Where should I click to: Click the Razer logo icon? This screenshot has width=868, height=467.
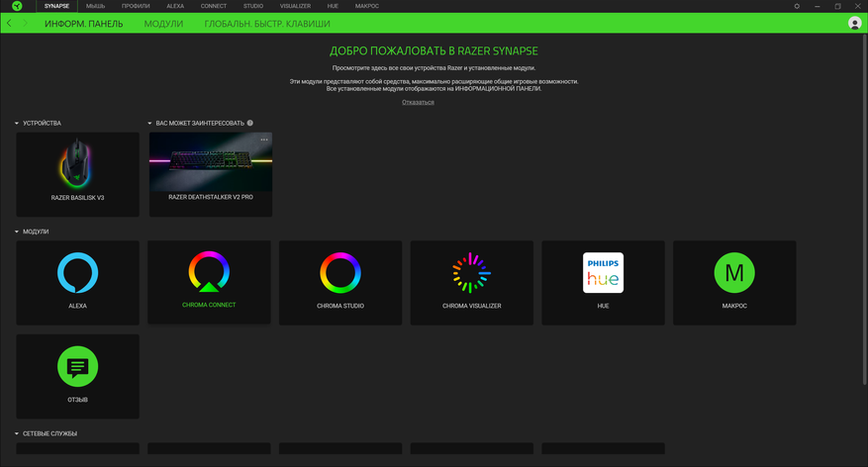point(17,6)
